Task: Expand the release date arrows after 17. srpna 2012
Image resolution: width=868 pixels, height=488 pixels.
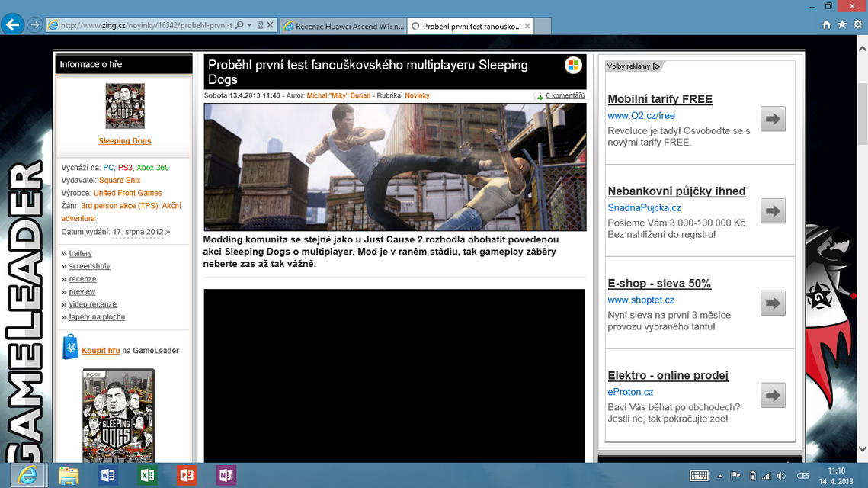Action: [168, 232]
